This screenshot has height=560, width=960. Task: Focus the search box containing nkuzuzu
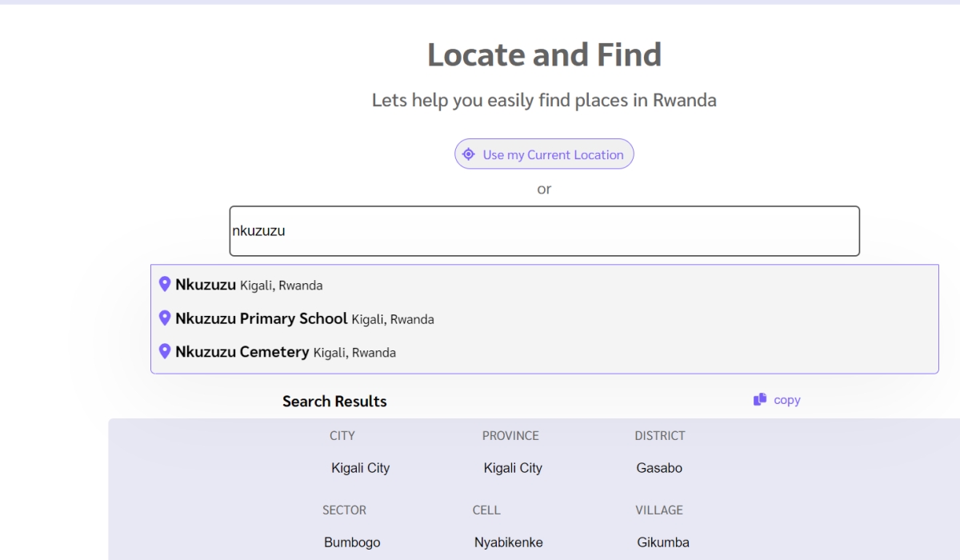[544, 231]
